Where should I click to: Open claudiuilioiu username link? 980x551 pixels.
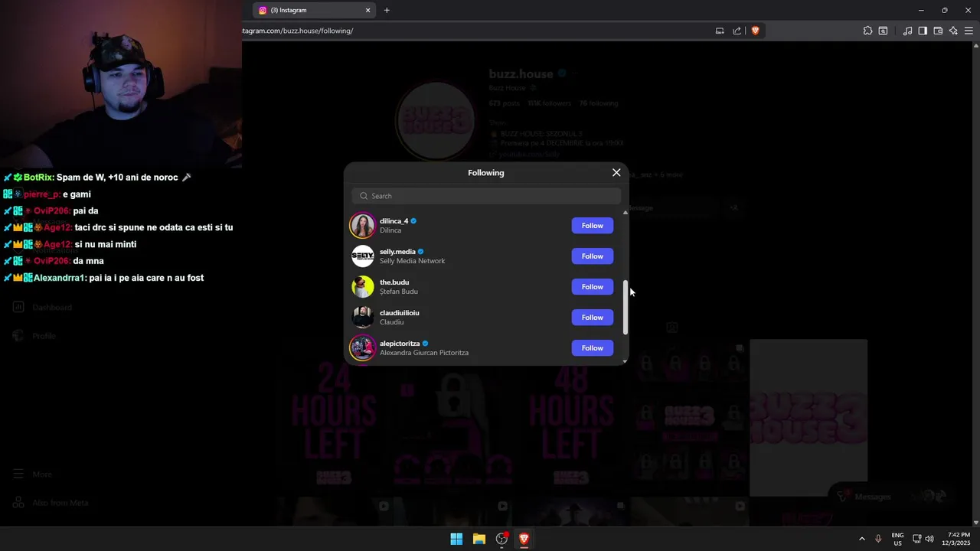(400, 313)
